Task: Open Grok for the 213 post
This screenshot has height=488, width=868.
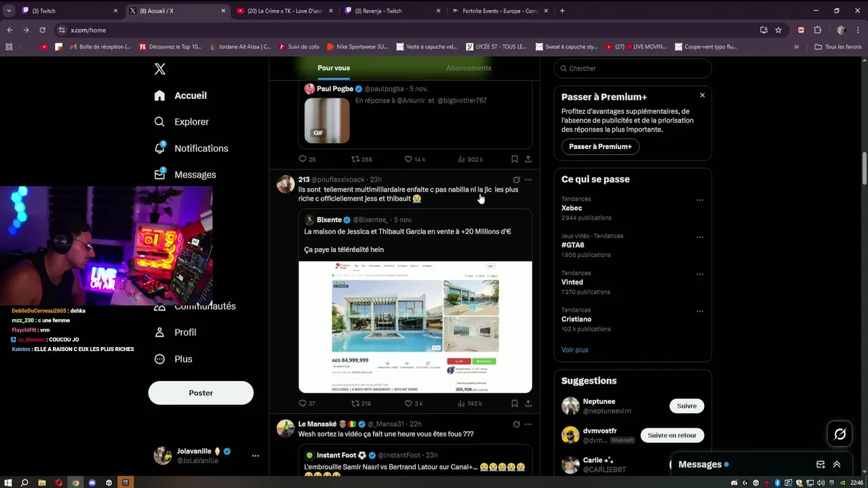Action: (x=516, y=180)
